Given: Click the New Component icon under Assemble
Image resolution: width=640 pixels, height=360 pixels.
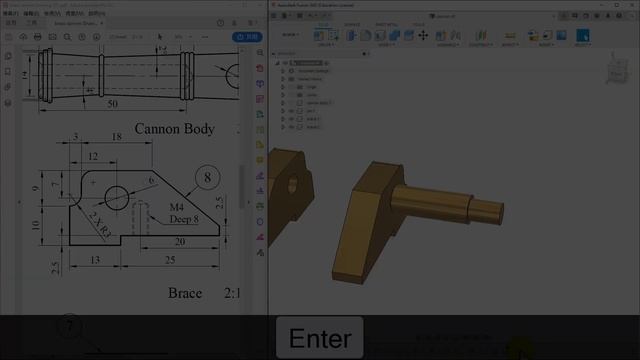Looking at the screenshot, I should point(440,36).
